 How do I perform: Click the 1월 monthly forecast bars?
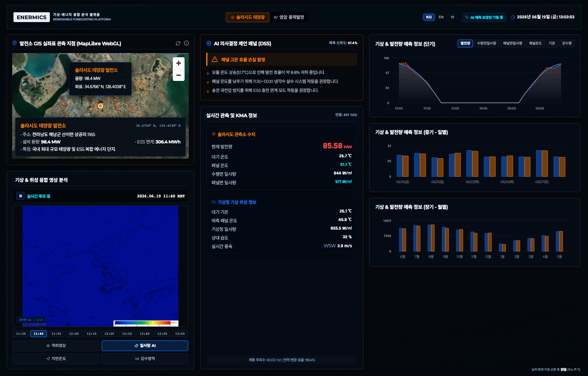(502, 247)
